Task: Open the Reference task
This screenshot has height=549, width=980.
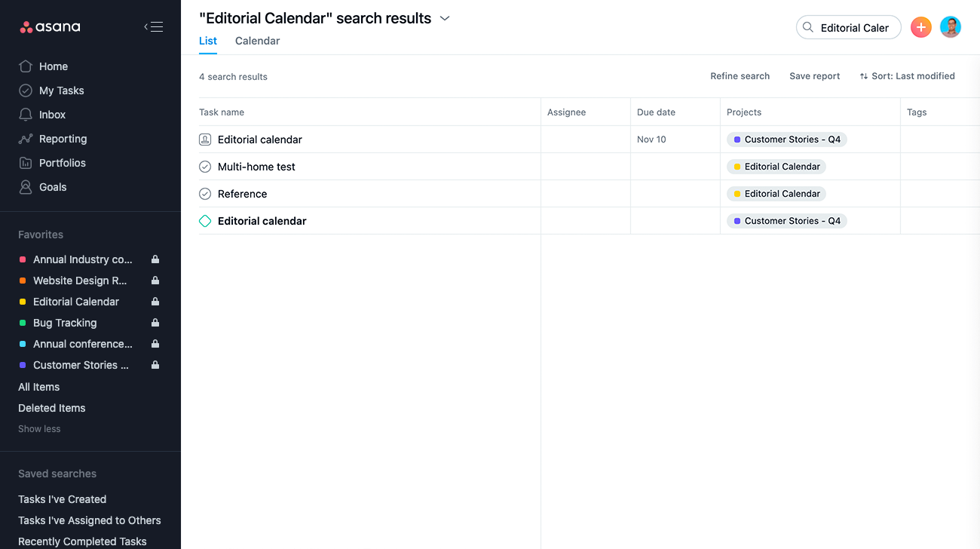Action: 242,194
